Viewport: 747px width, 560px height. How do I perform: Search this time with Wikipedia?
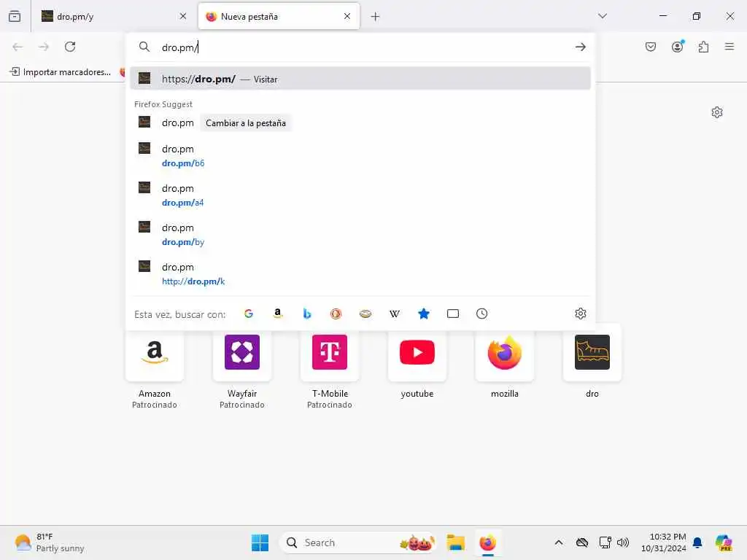click(395, 314)
